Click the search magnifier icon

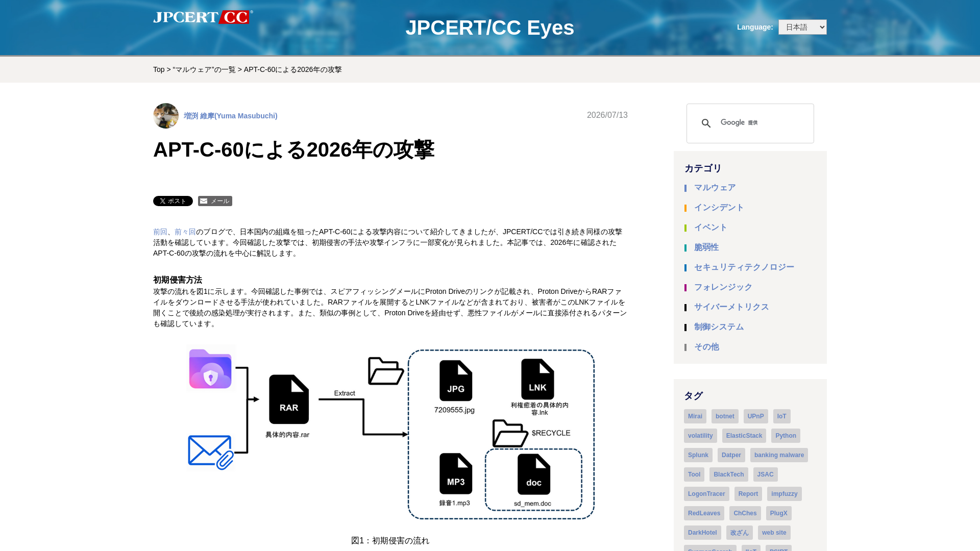(706, 123)
